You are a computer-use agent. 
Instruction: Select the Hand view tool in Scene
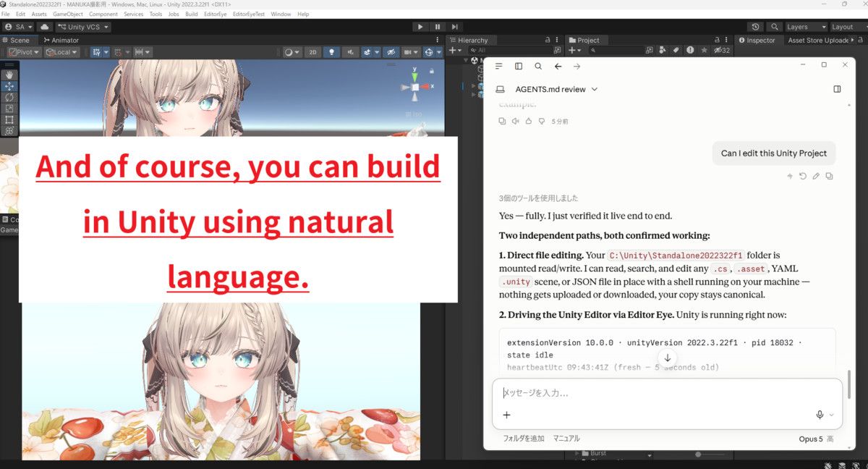[x=9, y=75]
